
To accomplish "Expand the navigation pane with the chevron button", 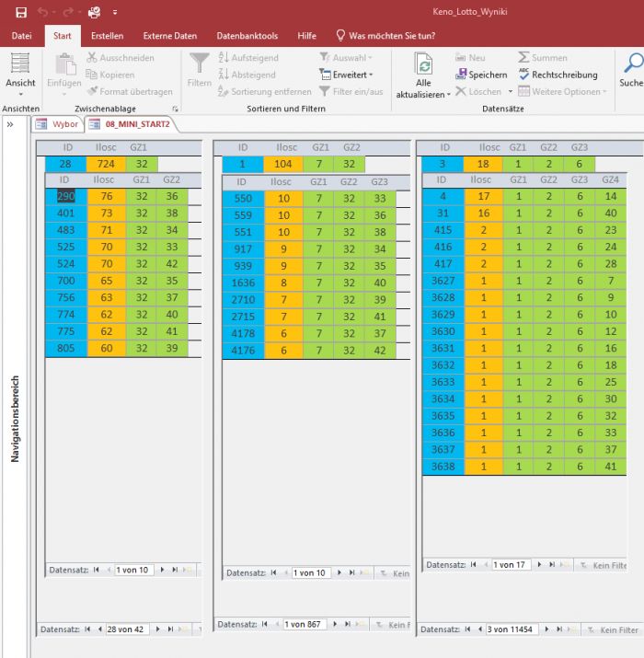I will pos(10,124).
